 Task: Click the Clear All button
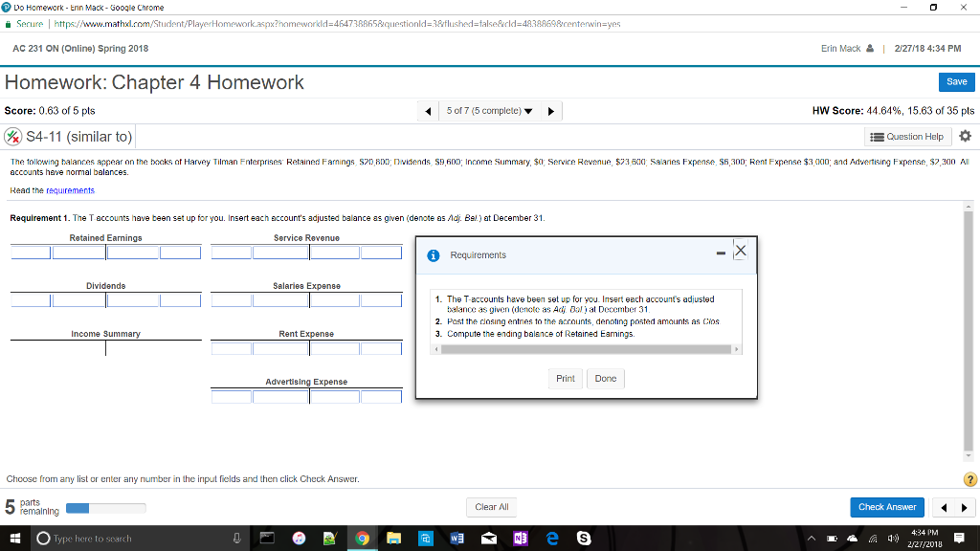tap(492, 507)
